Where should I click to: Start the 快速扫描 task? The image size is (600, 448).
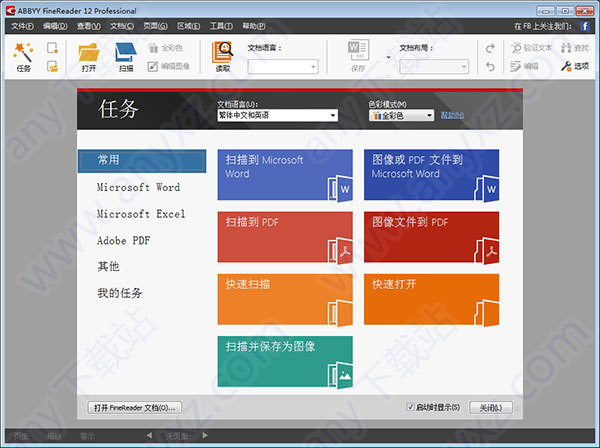coord(285,299)
